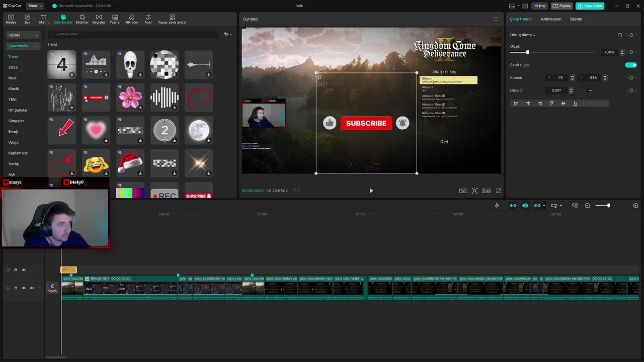Click the Oran ratio button
The height and width of the screenshot is (362, 644).
point(486,191)
